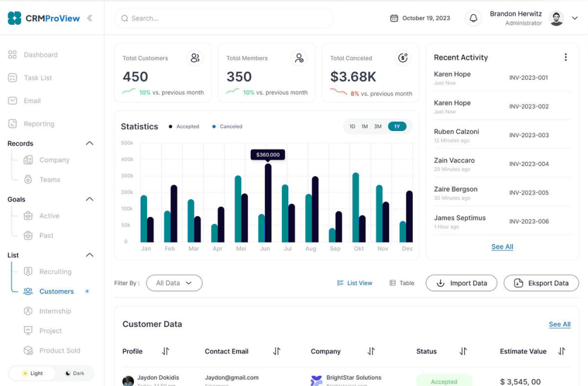Sort by Estimate Value column arrows

pyautogui.click(x=562, y=351)
